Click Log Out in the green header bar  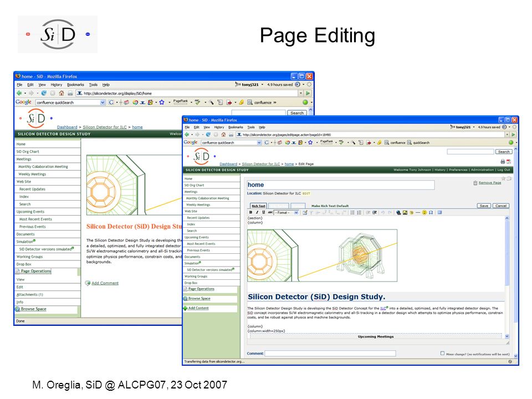504,170
